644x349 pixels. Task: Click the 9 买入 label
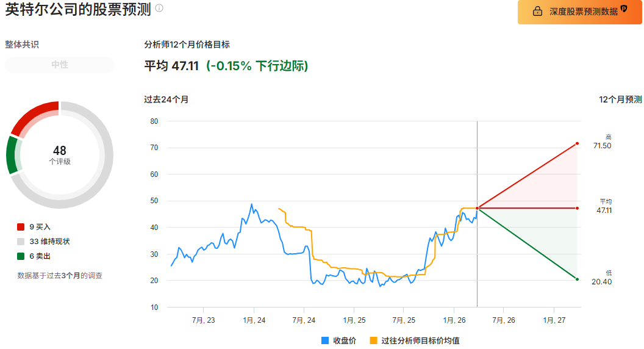tap(40, 227)
